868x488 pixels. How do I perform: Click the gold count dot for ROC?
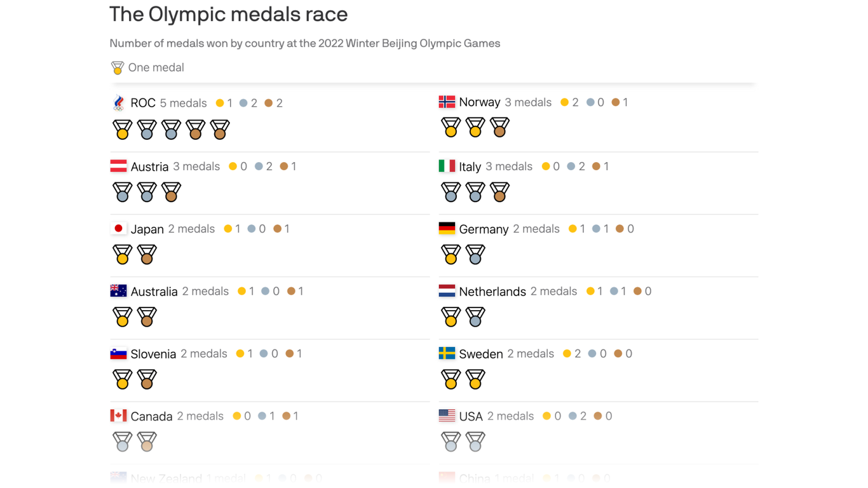[x=220, y=103]
